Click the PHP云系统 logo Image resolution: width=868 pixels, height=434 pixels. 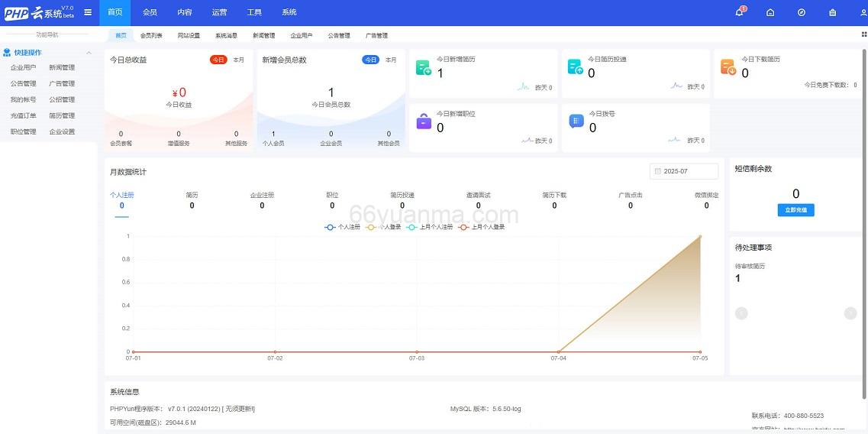click(x=39, y=12)
